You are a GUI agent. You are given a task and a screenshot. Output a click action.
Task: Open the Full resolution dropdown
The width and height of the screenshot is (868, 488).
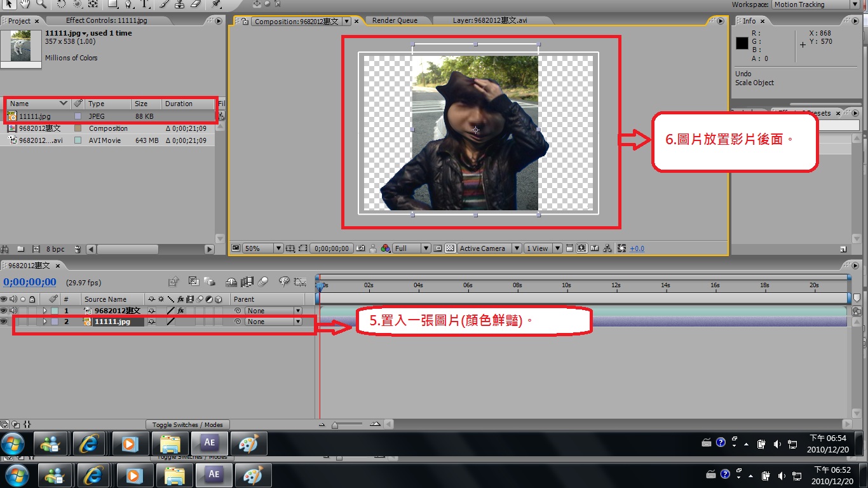click(x=412, y=248)
